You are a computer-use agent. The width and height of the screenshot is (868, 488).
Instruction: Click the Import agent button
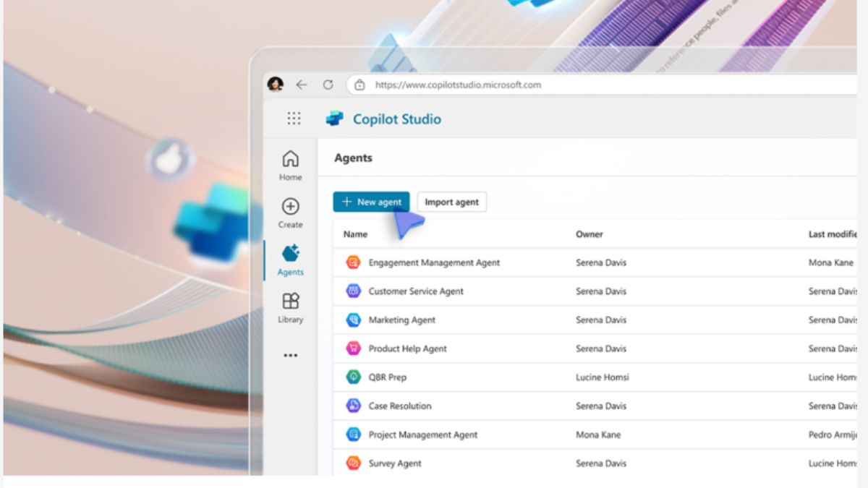pyautogui.click(x=451, y=202)
